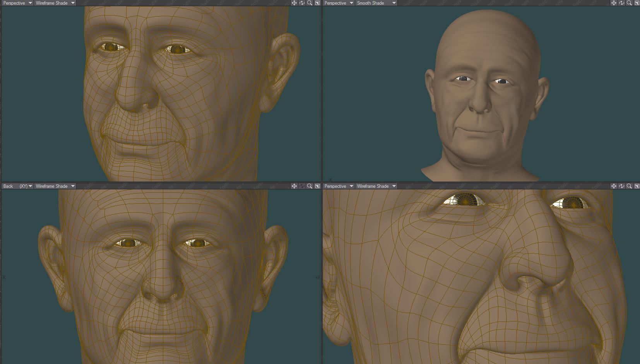The width and height of the screenshot is (640, 364).
Task: Click the rotate icon in bottom-right viewport
Action: 621,186
